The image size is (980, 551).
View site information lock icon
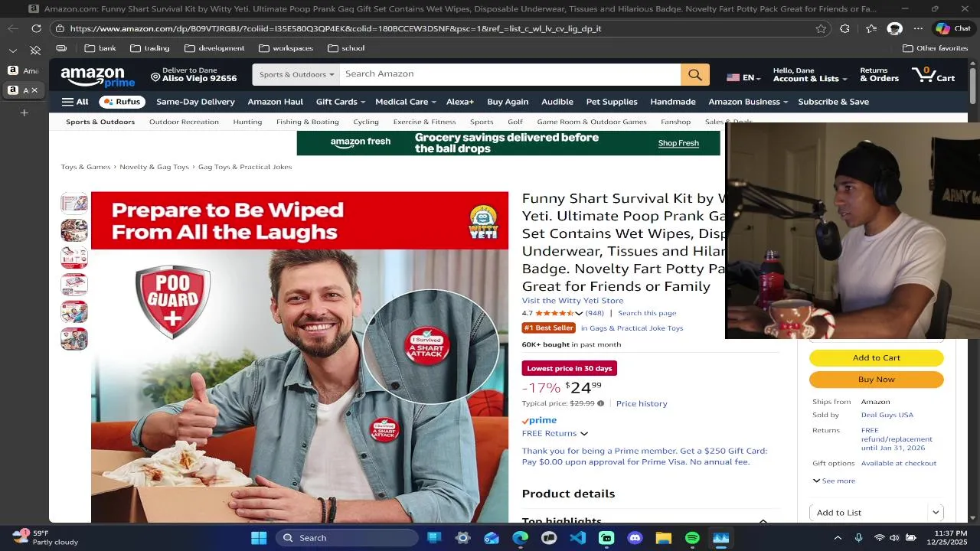60,28
